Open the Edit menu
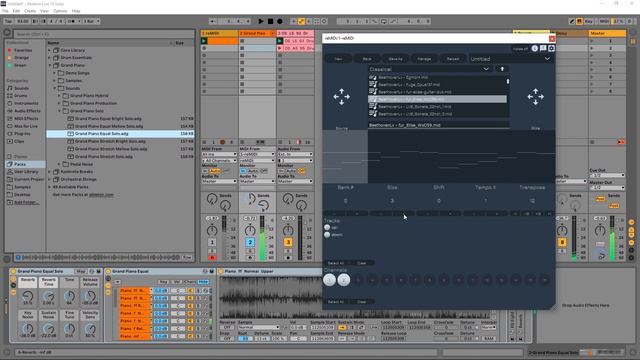The image size is (640, 360). point(16,11)
